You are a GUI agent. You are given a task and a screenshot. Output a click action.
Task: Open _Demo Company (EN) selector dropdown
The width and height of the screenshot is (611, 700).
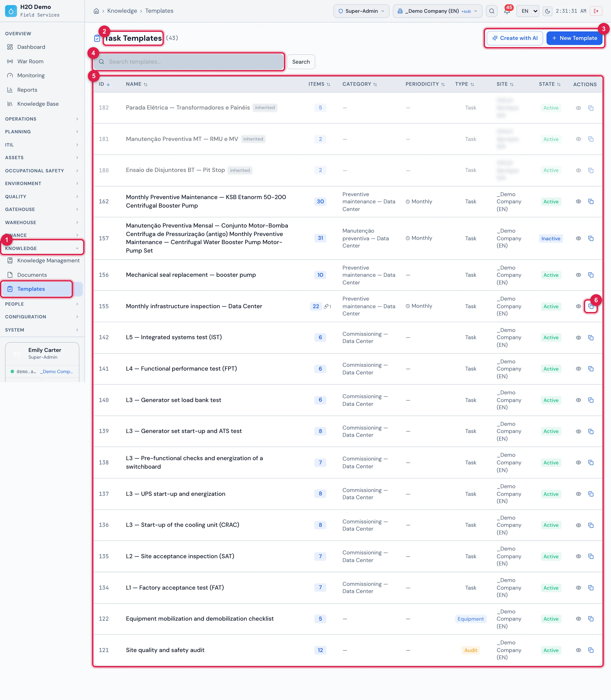[x=437, y=11]
